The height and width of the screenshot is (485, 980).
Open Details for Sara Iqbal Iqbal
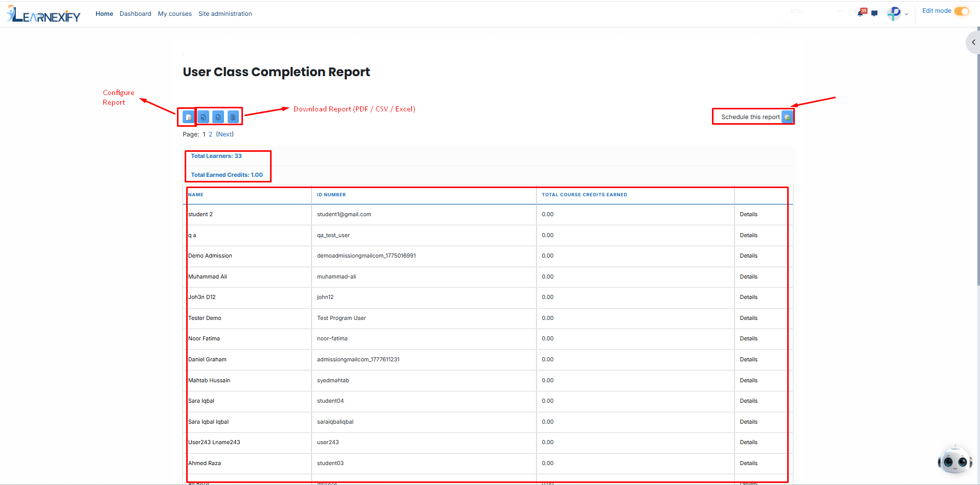pos(749,422)
